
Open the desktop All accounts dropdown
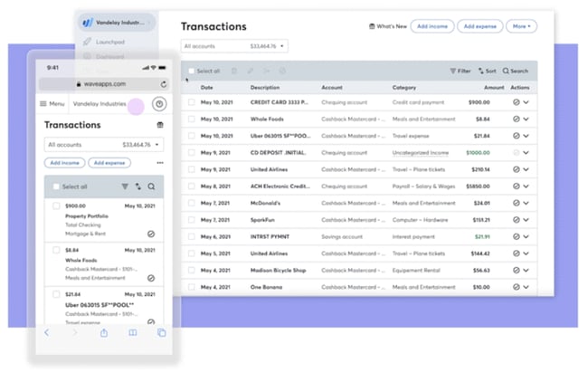click(x=234, y=46)
